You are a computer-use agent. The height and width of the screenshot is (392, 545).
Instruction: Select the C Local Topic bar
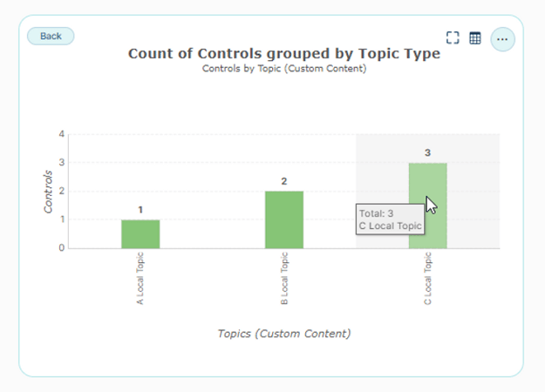(428, 206)
